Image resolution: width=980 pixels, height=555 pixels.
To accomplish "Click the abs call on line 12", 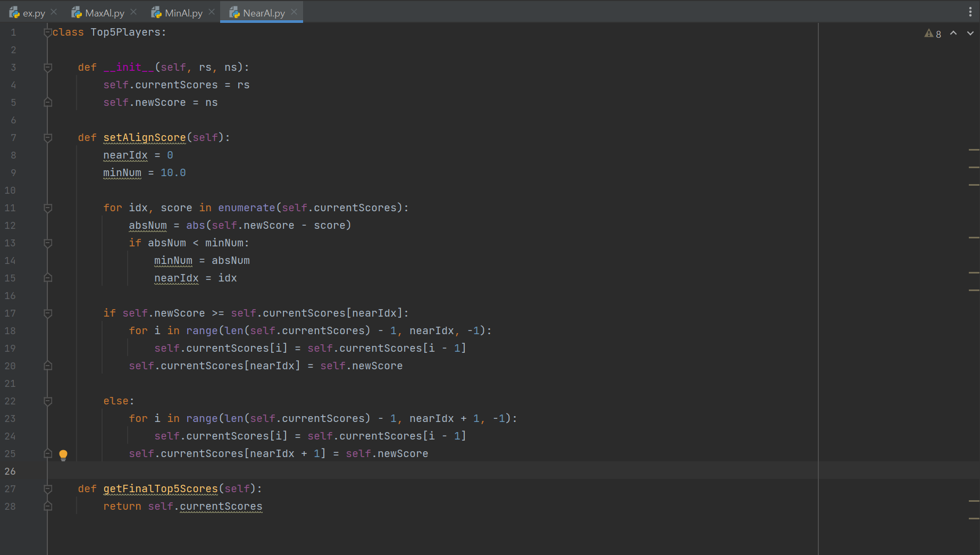I will click(196, 225).
